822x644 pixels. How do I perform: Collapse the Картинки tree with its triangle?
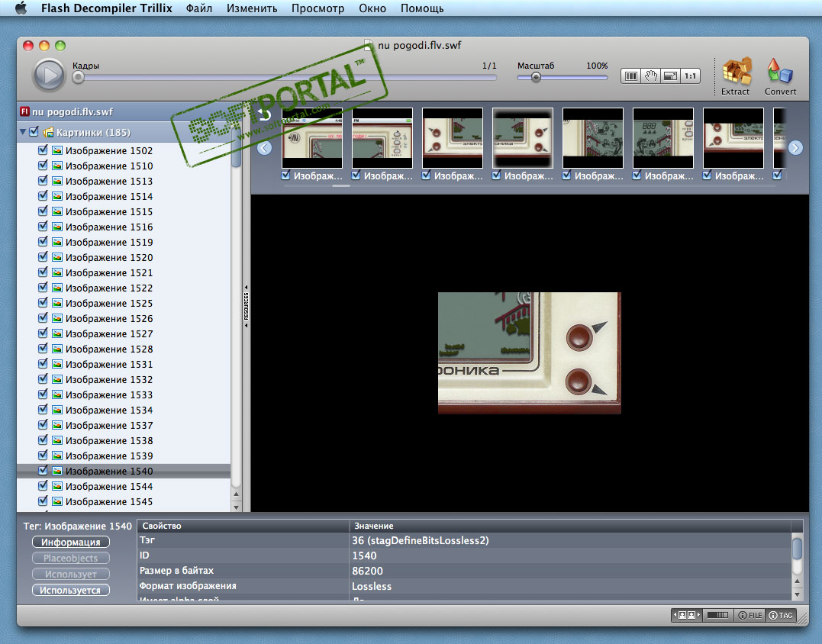(23, 132)
